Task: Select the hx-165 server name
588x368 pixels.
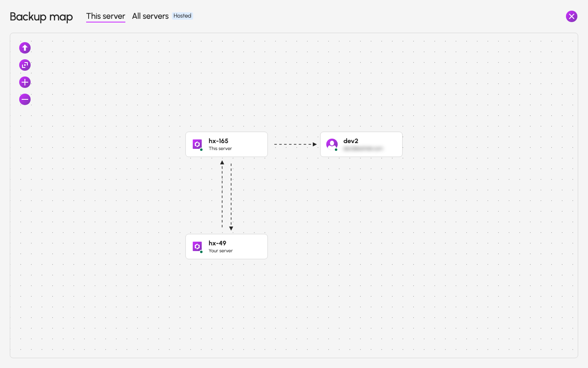Action: click(x=218, y=141)
